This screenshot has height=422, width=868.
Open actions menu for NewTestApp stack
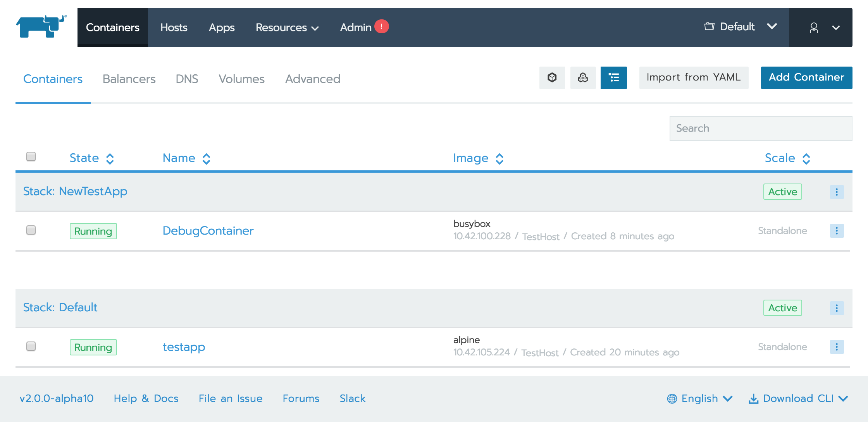tap(837, 192)
